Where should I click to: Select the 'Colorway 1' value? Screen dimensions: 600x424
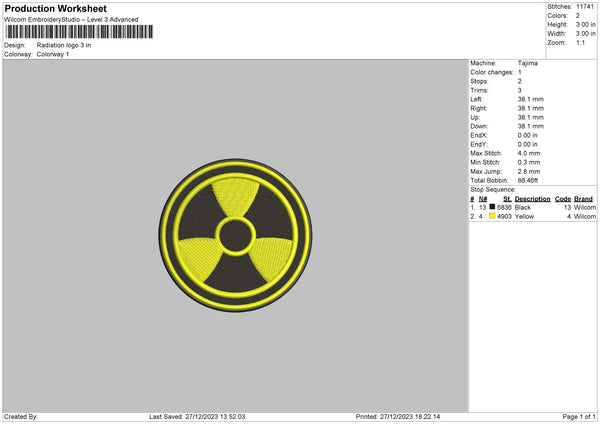pyautogui.click(x=53, y=54)
